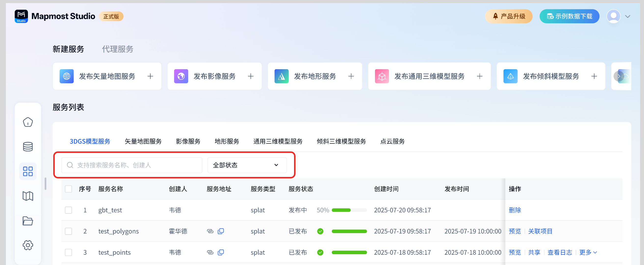The image size is (644, 265).
Task: Open the folder icon in sidebar
Action: tap(28, 221)
